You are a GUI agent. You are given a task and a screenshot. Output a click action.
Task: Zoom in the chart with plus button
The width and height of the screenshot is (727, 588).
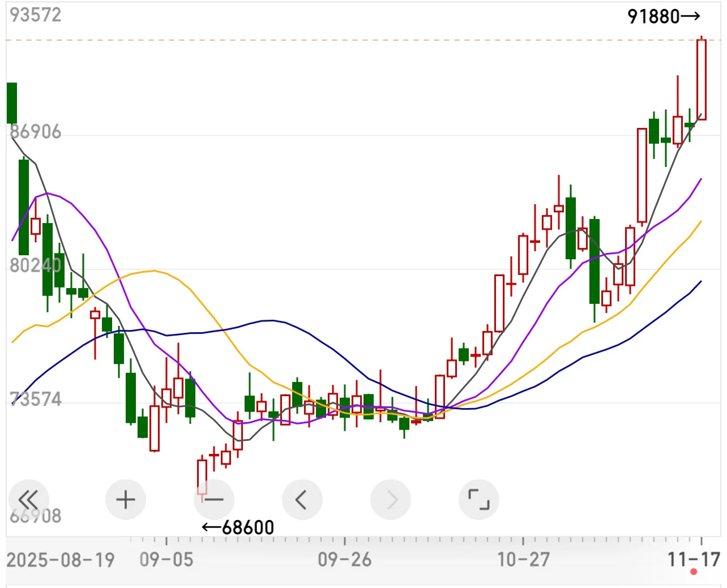coord(126,500)
